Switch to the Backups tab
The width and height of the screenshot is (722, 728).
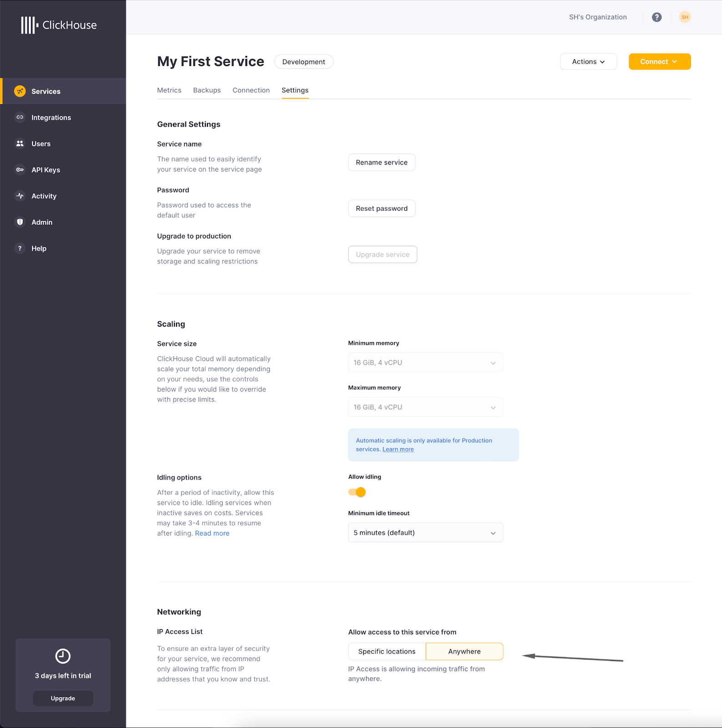point(207,90)
